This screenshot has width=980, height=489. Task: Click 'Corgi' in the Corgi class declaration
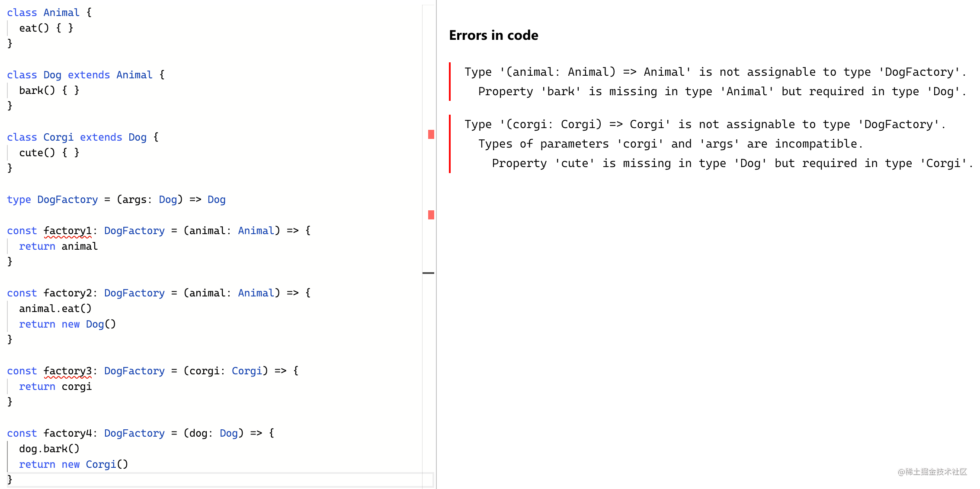(58, 138)
